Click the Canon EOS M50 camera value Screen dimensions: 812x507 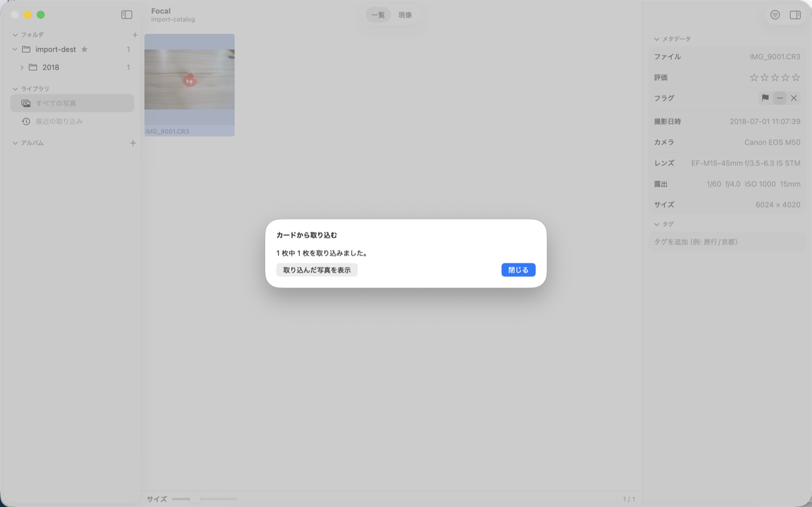(x=772, y=142)
